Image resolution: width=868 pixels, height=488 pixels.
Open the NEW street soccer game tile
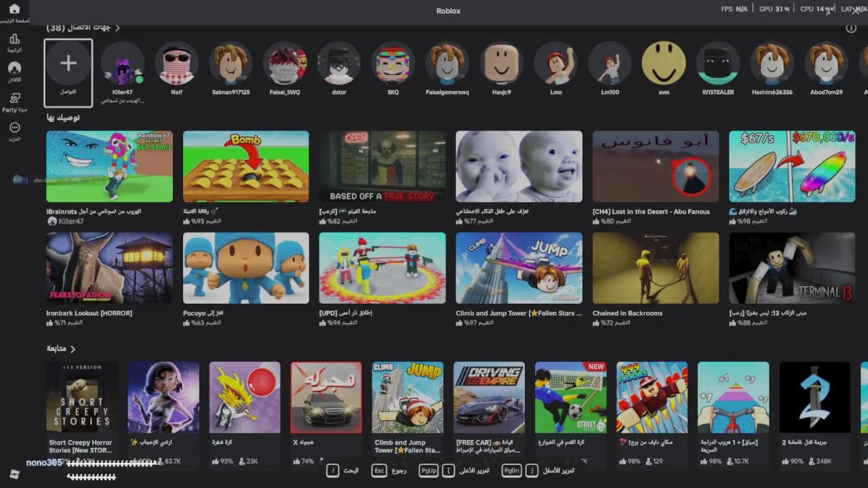click(570, 397)
